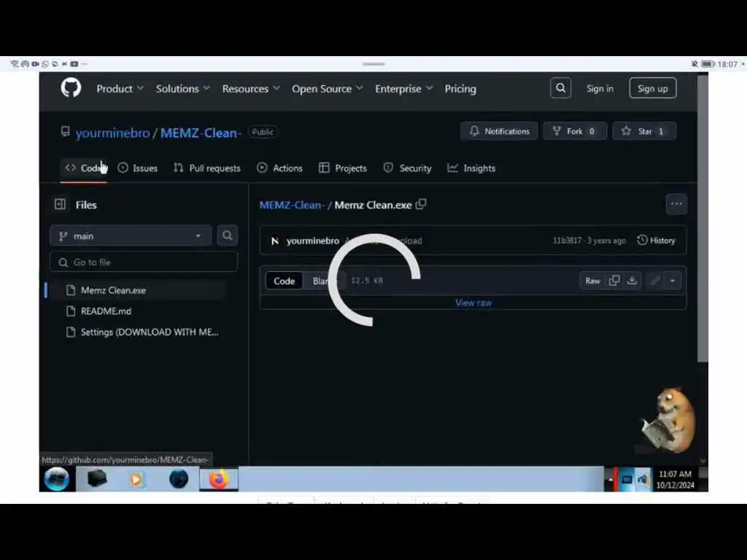The image size is (747, 560).
Task: Expand the Open Source menu
Action: coord(328,88)
